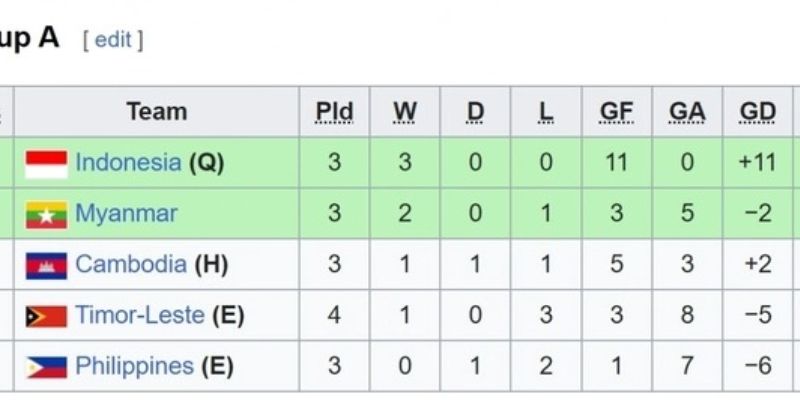The image size is (800, 400).
Task: Click the GA column header
Action: click(687, 111)
